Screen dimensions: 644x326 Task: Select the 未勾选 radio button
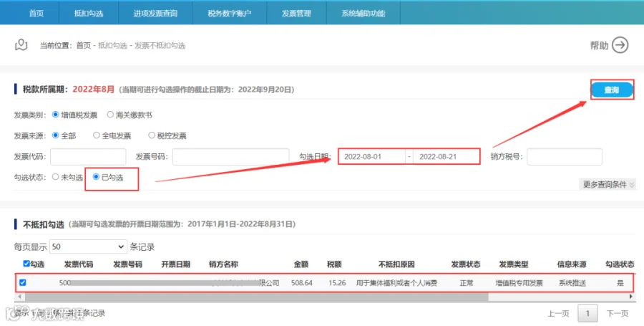(x=55, y=177)
